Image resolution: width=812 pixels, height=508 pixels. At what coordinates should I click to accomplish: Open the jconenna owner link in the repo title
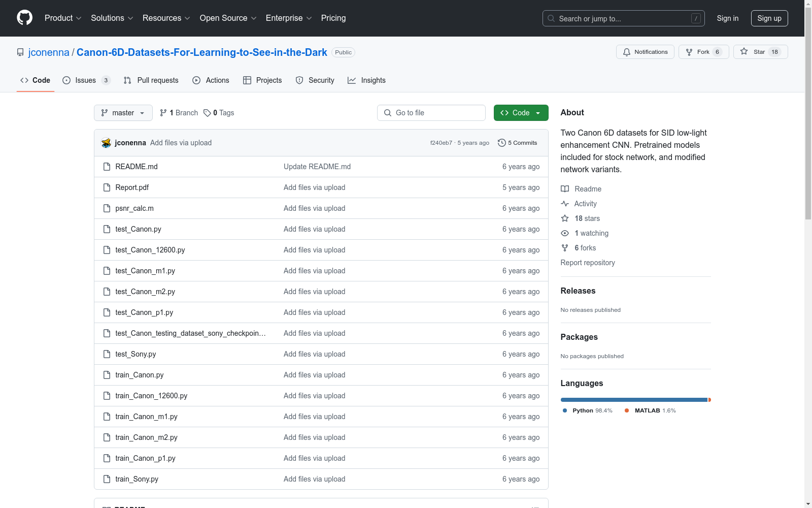[x=49, y=52]
